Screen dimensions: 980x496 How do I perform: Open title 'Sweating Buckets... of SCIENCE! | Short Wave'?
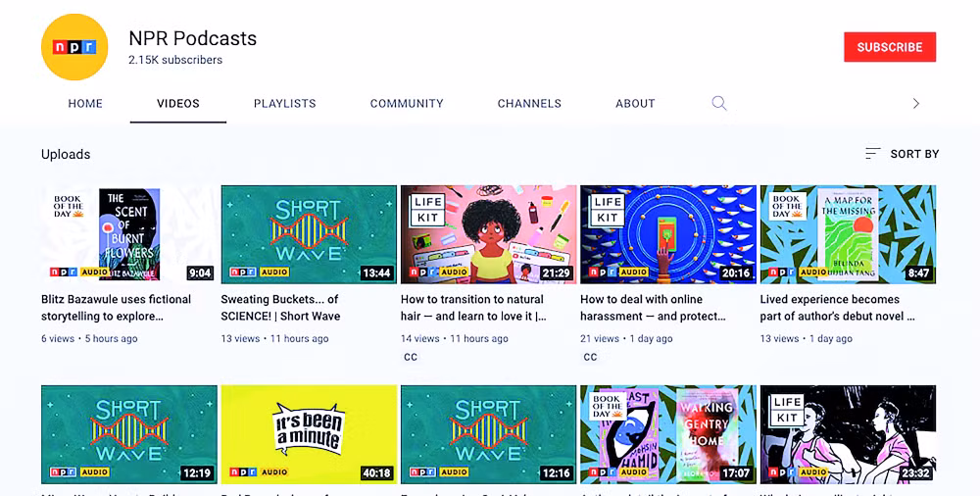tap(280, 308)
